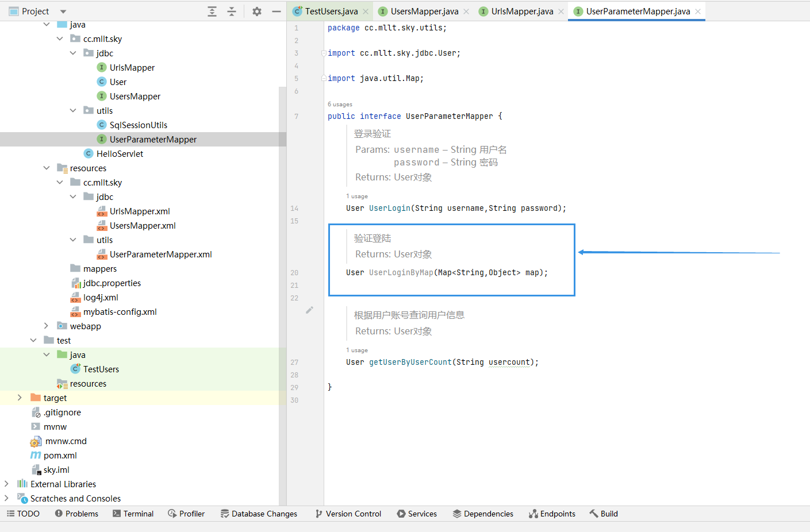The width and height of the screenshot is (810, 532).
Task: Open the .gitignore file
Action: [x=62, y=412]
